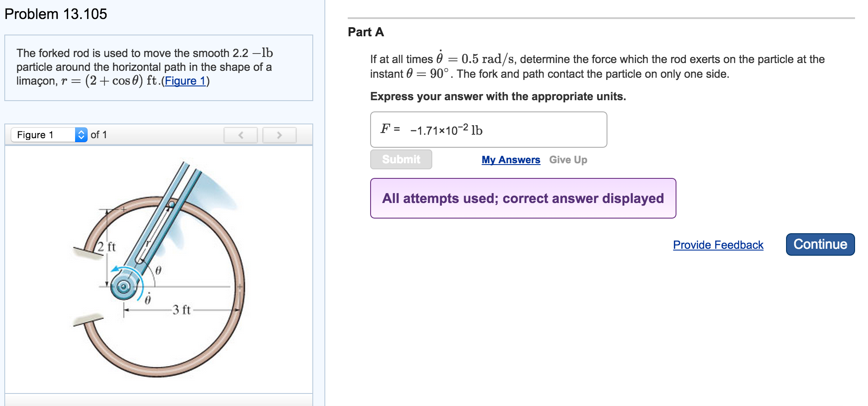Go to the next figure arrow

click(279, 135)
